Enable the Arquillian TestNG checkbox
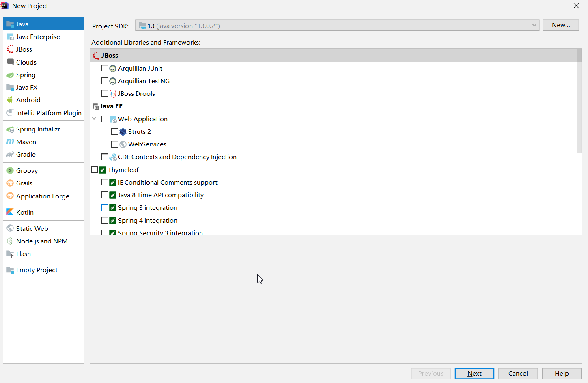 coord(104,81)
